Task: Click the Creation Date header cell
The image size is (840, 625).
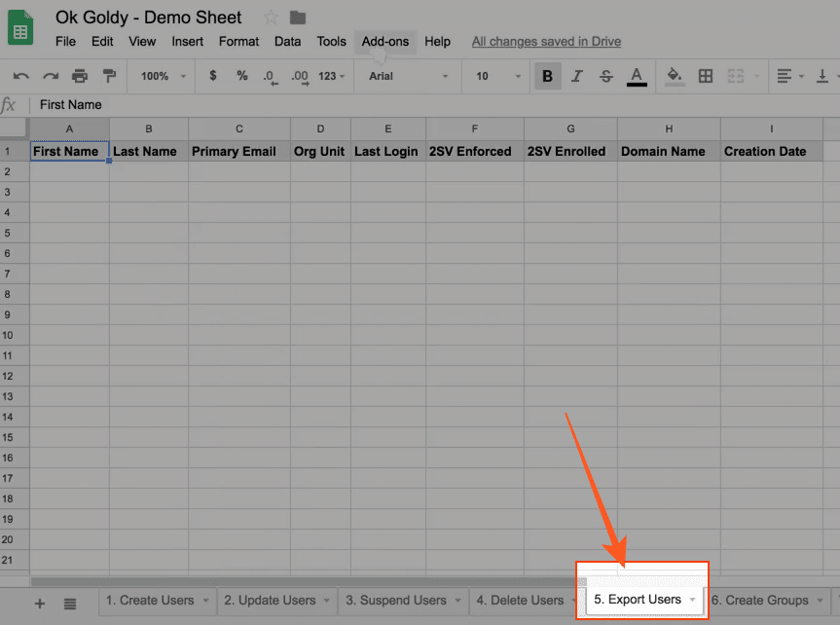Action: [772, 151]
